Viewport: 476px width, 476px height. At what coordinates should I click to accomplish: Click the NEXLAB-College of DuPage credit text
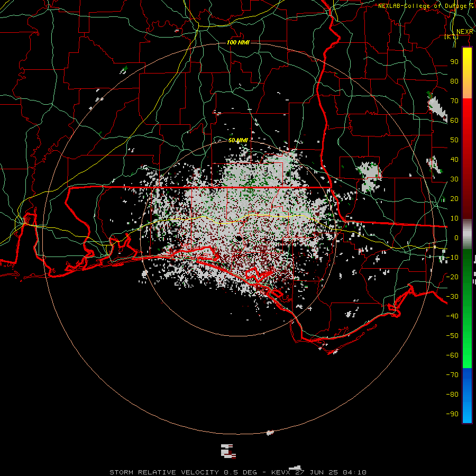[426, 6]
